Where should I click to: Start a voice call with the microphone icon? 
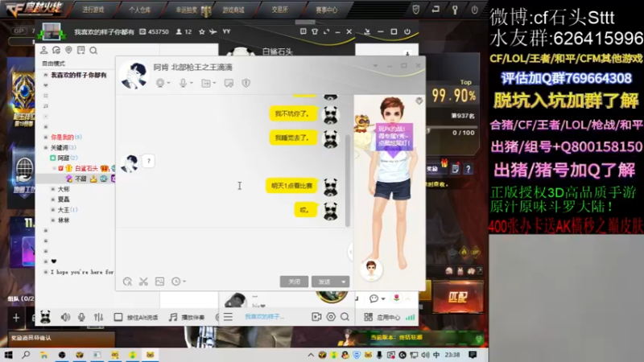click(x=184, y=83)
